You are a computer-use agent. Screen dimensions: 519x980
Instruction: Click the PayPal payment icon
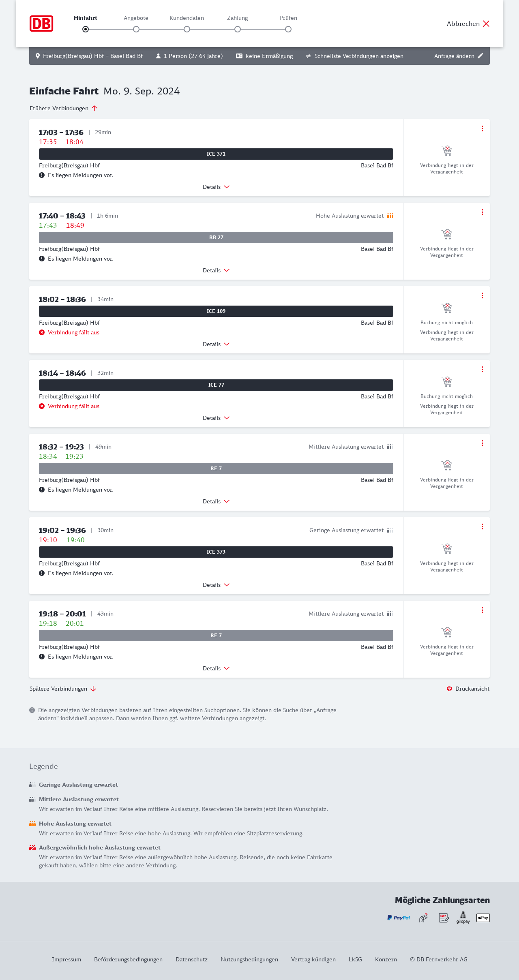pos(399,918)
